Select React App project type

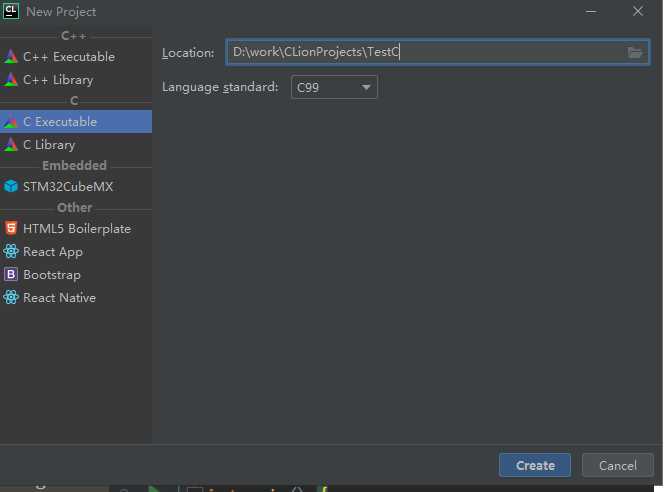[76, 252]
